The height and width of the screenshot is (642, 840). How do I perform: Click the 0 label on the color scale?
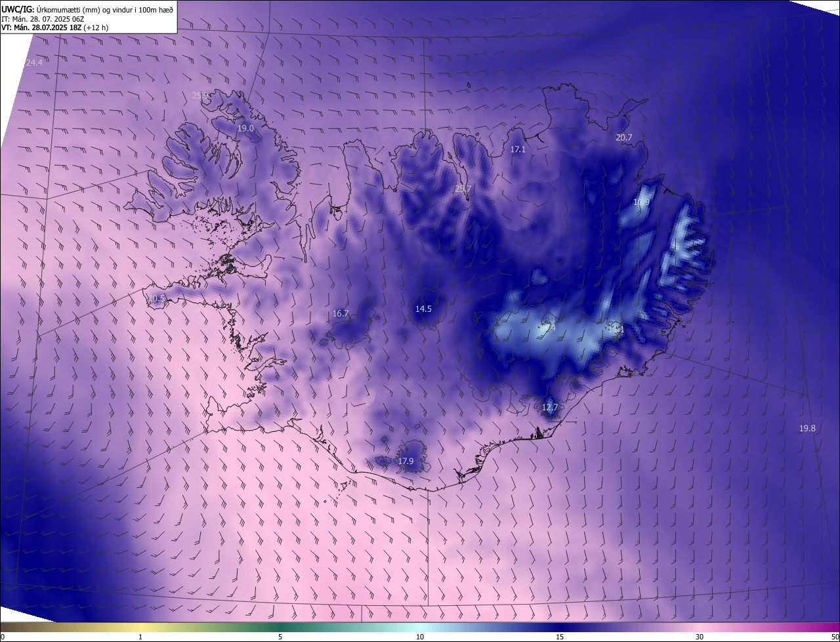[x=3, y=637]
